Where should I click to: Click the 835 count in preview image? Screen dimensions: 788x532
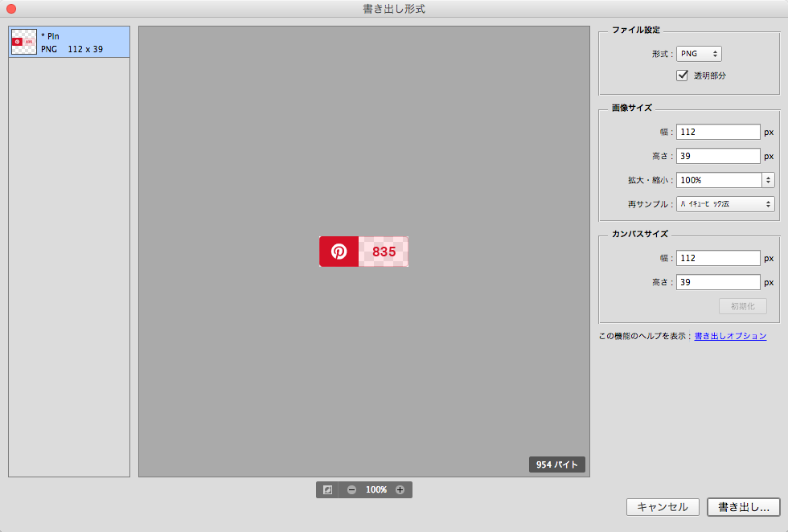tap(384, 252)
